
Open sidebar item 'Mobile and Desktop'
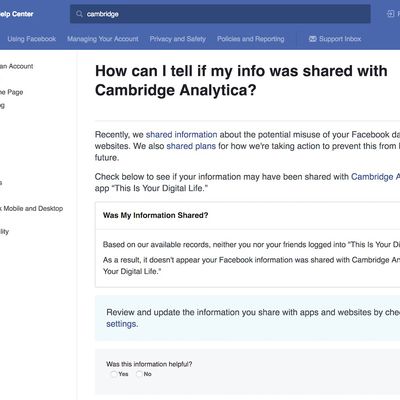coord(32,209)
